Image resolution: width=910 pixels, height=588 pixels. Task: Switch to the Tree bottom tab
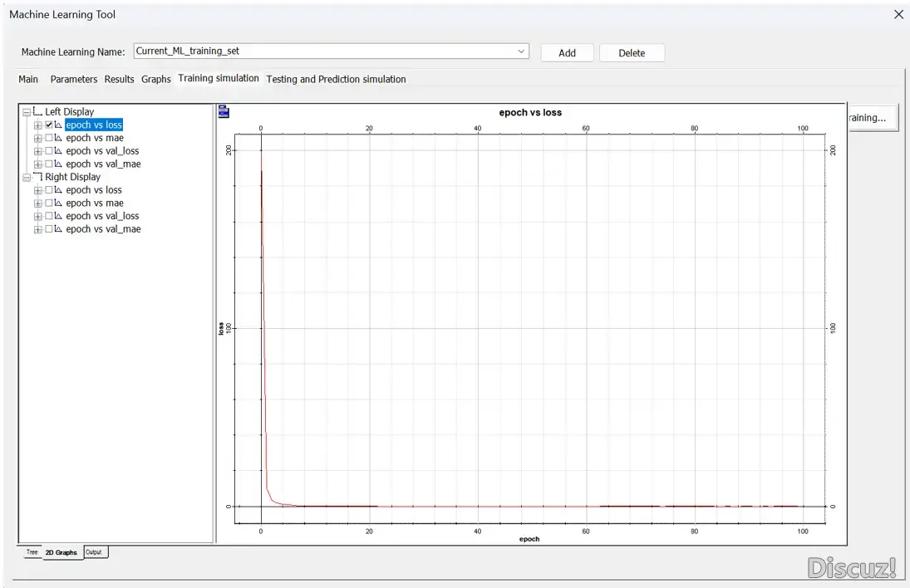coord(32,552)
